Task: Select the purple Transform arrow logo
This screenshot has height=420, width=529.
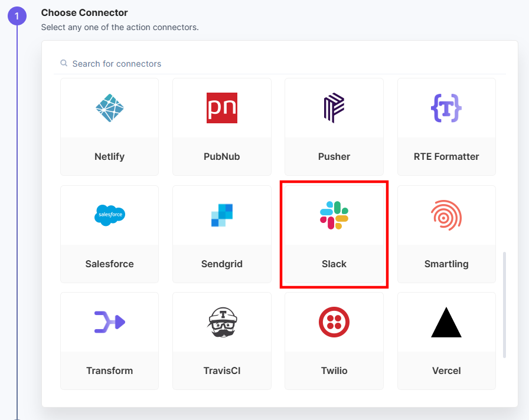Action: pos(109,322)
